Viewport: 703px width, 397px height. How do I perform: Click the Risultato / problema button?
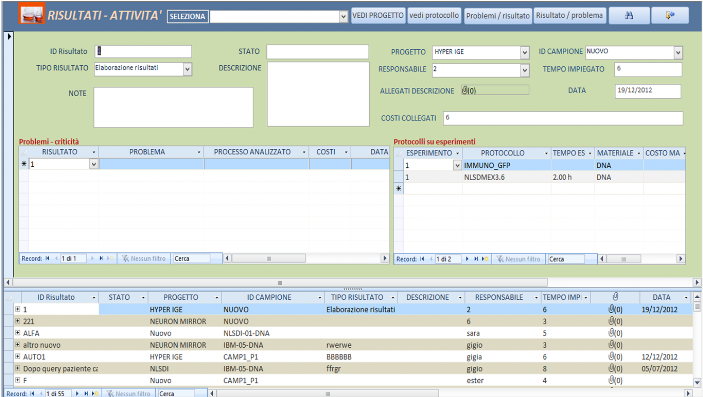click(569, 16)
